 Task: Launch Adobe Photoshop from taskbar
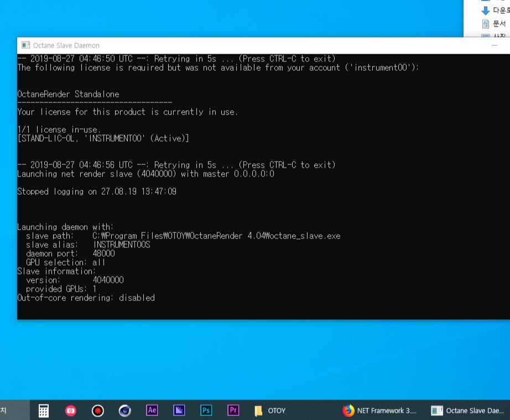(x=206, y=410)
